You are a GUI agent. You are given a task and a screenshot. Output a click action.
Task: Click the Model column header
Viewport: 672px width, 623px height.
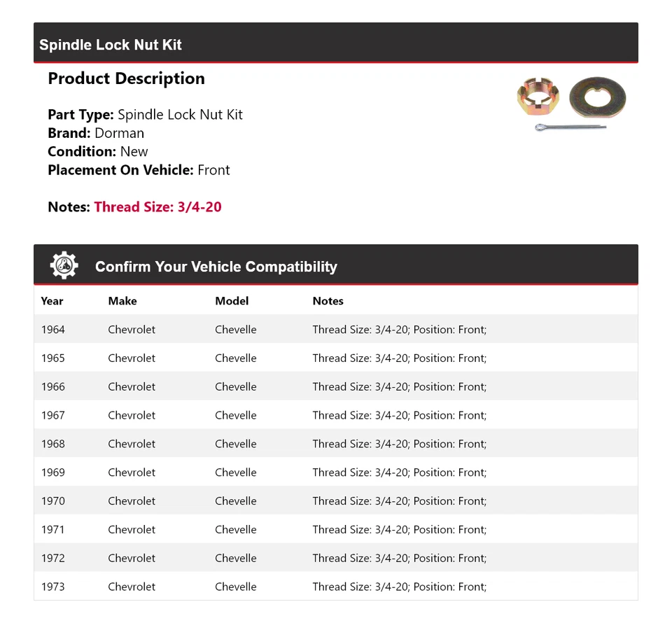click(x=232, y=301)
